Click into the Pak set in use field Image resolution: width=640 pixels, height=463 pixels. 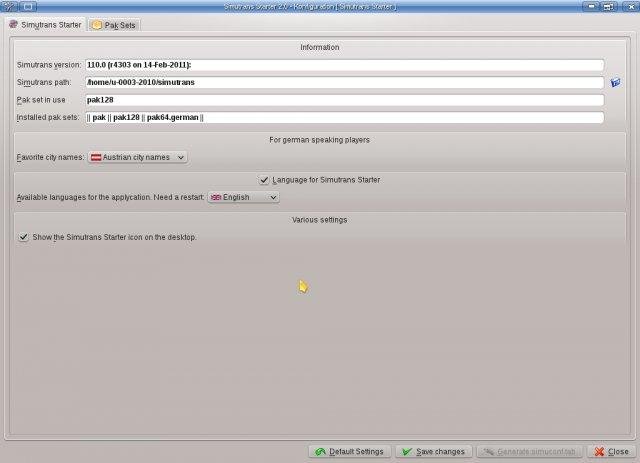point(344,100)
